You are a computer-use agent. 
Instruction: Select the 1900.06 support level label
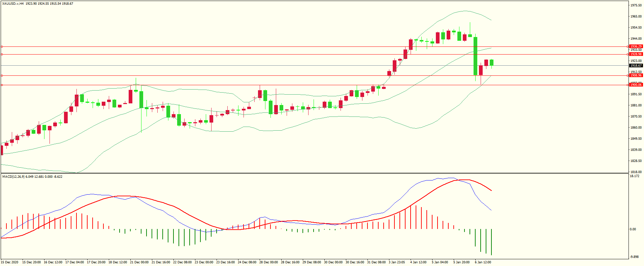click(636, 85)
